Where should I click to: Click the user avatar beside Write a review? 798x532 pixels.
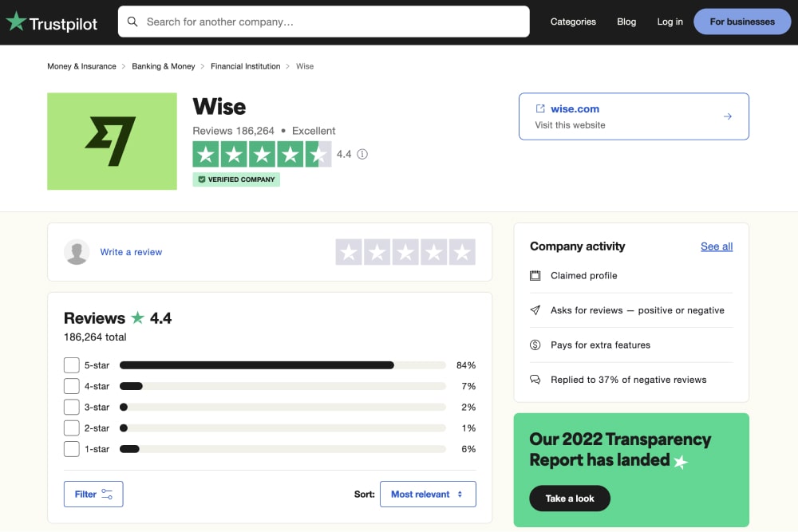[x=77, y=252]
